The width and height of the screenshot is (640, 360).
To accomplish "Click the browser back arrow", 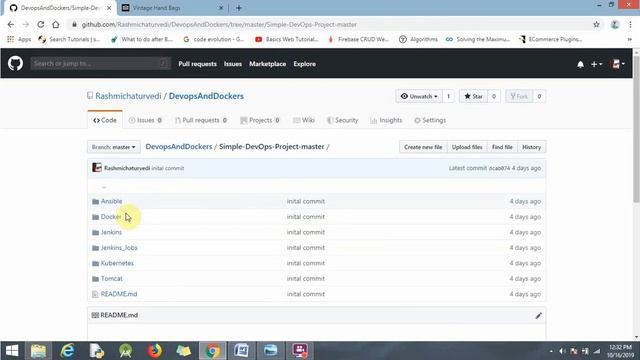I will pos(11,24).
